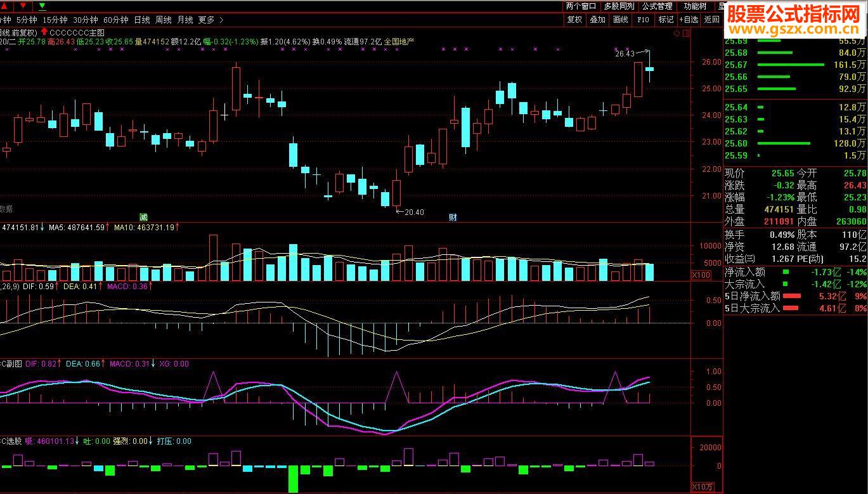Open the 全国地产 sector link
The image size is (868, 494).
[399, 42]
